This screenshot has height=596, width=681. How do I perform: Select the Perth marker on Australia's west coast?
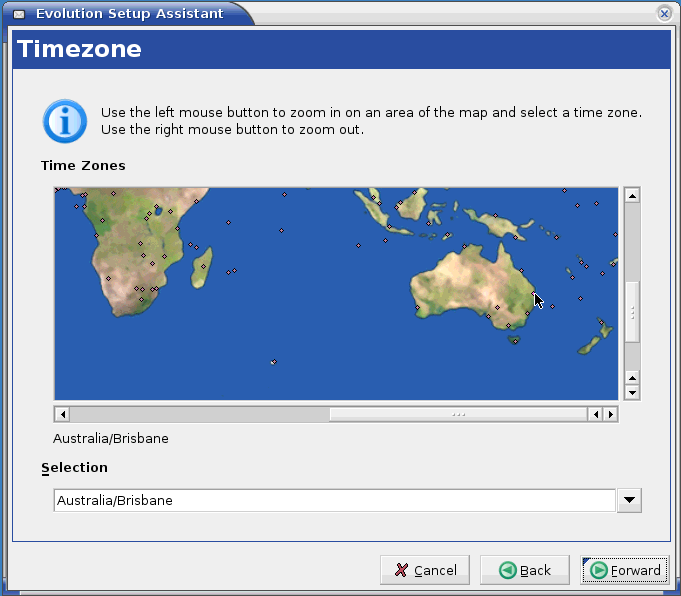pos(417,308)
